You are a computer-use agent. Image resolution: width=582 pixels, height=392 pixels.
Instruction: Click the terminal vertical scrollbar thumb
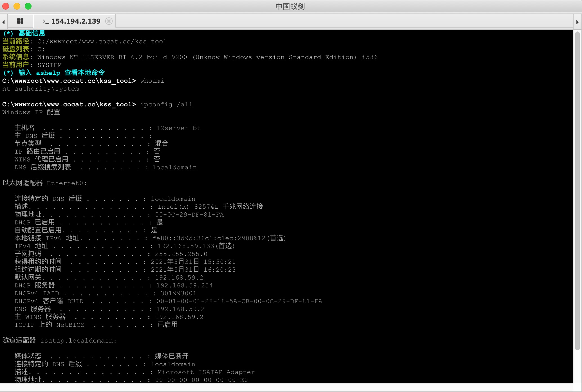577,191
